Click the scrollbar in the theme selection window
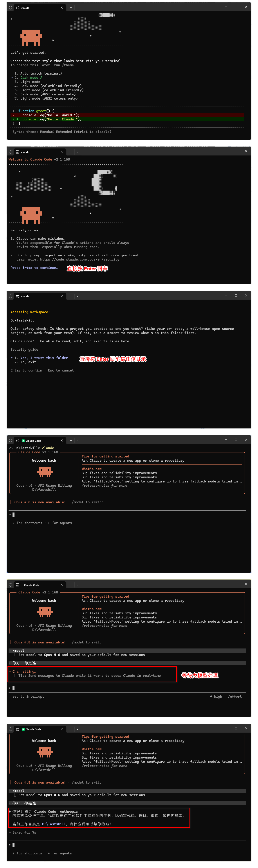258x868 pixels. [x=250, y=116]
